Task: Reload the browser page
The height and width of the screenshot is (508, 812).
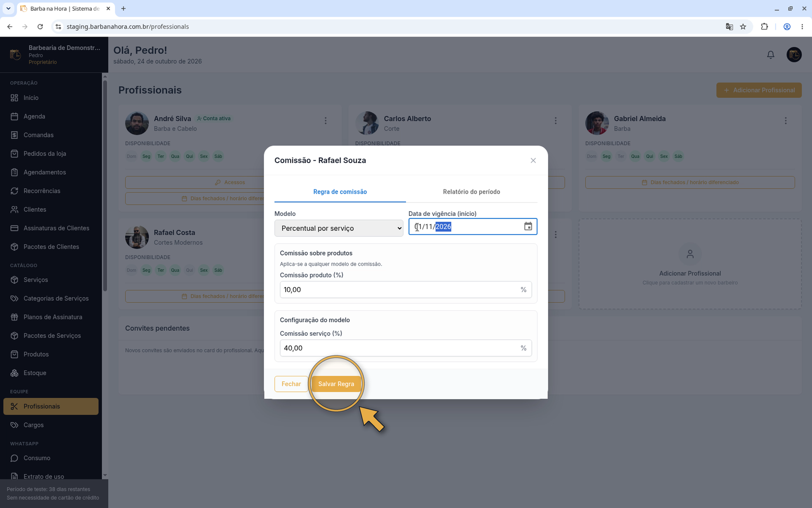Action: [x=40, y=26]
